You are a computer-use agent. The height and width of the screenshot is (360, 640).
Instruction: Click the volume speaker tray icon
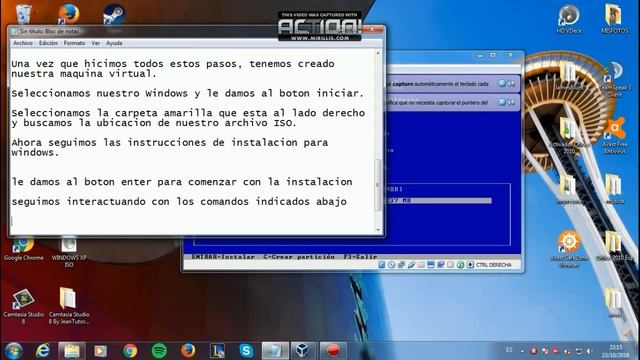click(590, 351)
